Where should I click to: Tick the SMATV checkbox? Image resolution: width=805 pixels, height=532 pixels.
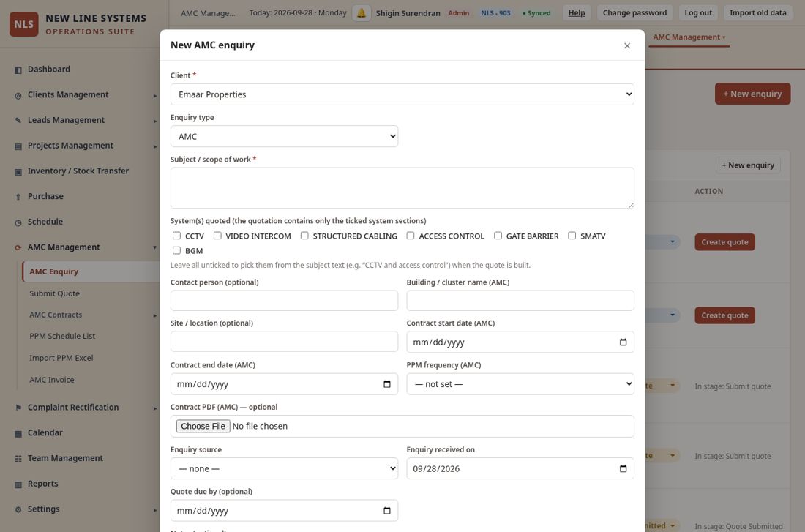tap(572, 236)
